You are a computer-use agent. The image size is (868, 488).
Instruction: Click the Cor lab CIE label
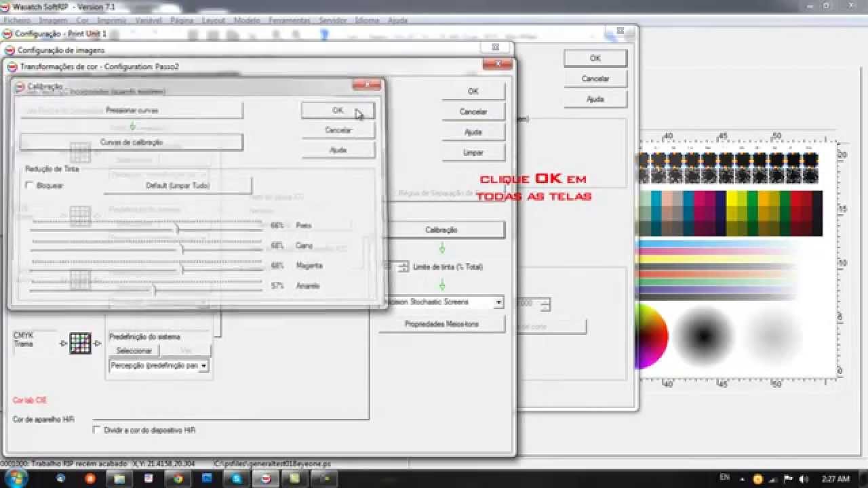(x=30, y=401)
